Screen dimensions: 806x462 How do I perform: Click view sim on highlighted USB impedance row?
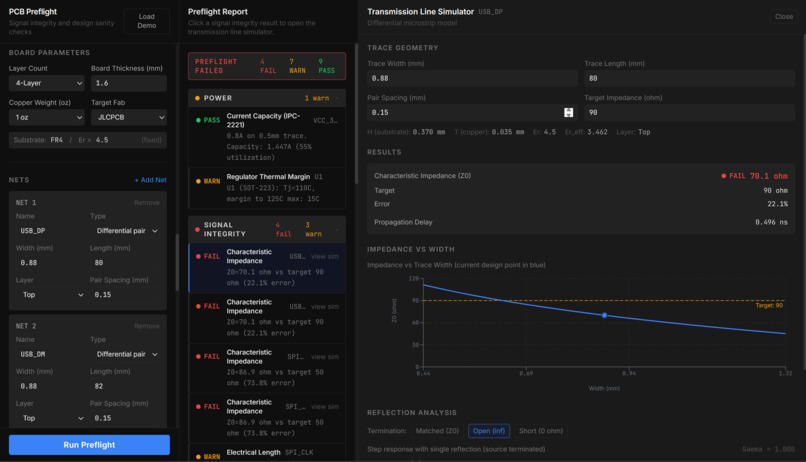(x=325, y=256)
